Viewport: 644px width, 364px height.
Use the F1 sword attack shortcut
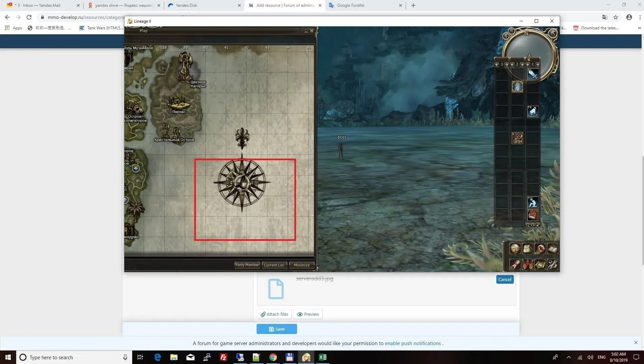click(533, 74)
